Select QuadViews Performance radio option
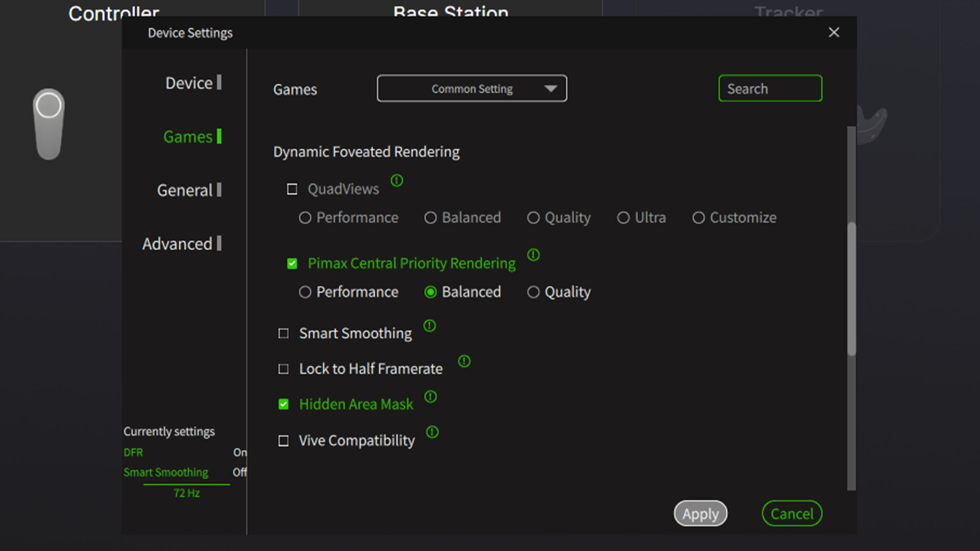The height and width of the screenshot is (551, 980). pyautogui.click(x=305, y=218)
